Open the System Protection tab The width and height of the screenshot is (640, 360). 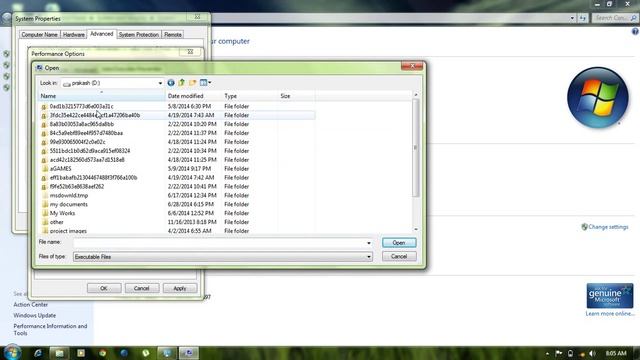(139, 35)
